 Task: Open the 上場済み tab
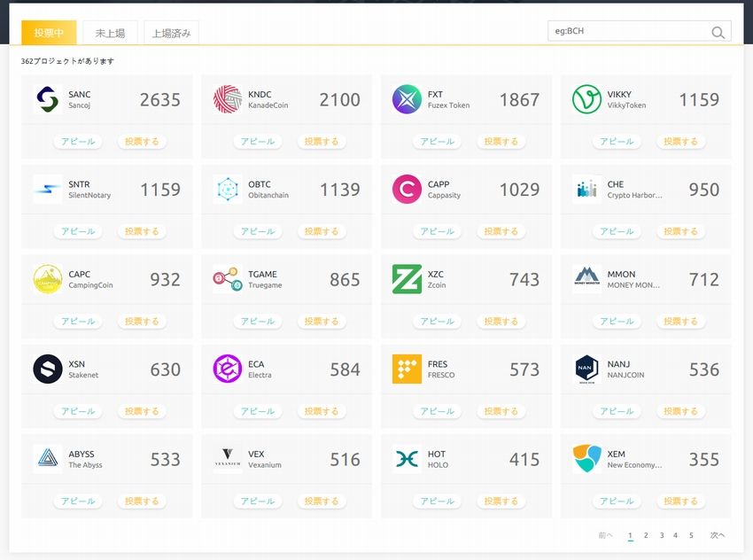click(172, 33)
